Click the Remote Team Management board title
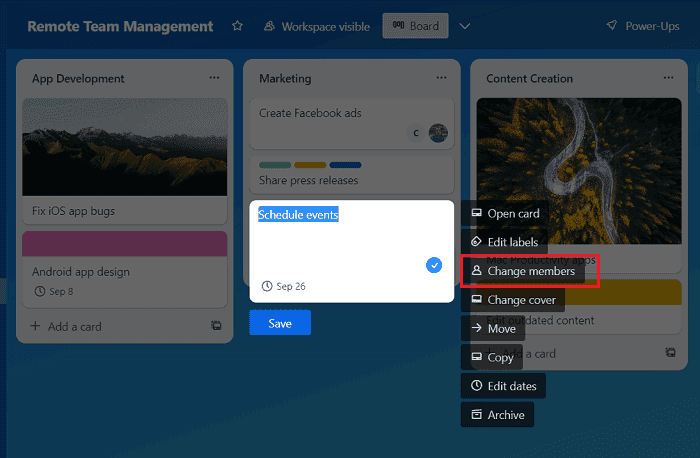The height and width of the screenshot is (458, 700). click(x=120, y=26)
